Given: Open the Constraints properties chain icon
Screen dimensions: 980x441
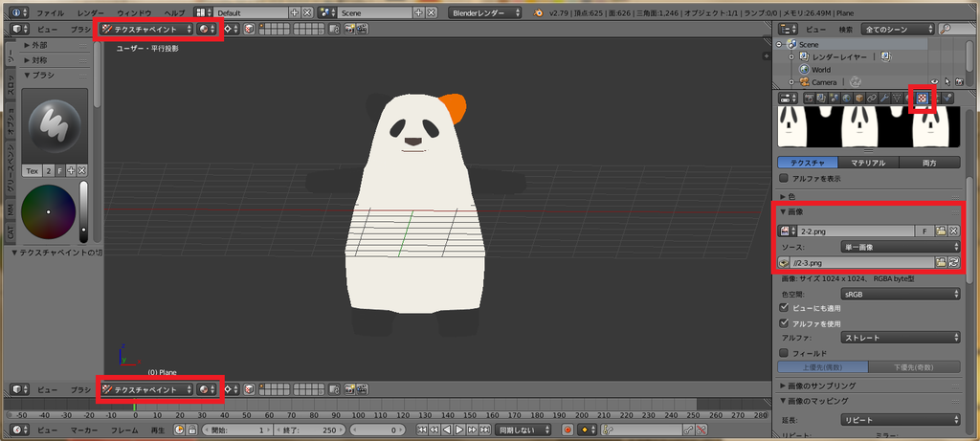Looking at the screenshot, I should pyautogui.click(x=871, y=99).
